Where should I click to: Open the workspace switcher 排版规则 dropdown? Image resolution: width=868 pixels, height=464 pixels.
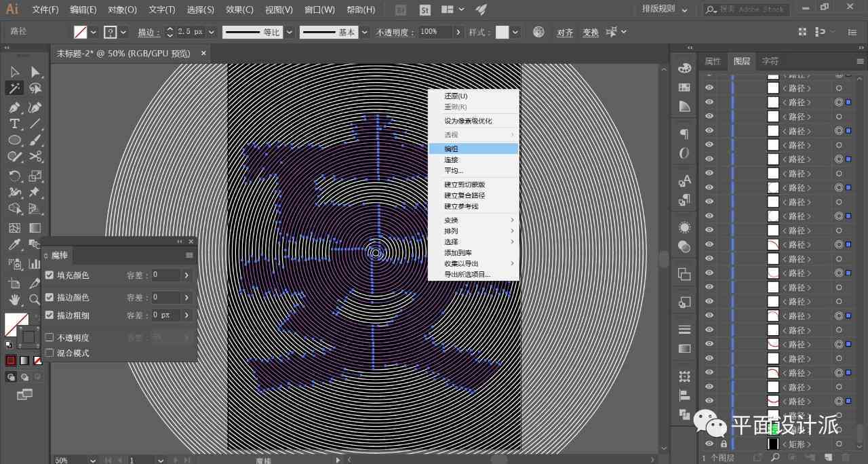[x=665, y=9]
